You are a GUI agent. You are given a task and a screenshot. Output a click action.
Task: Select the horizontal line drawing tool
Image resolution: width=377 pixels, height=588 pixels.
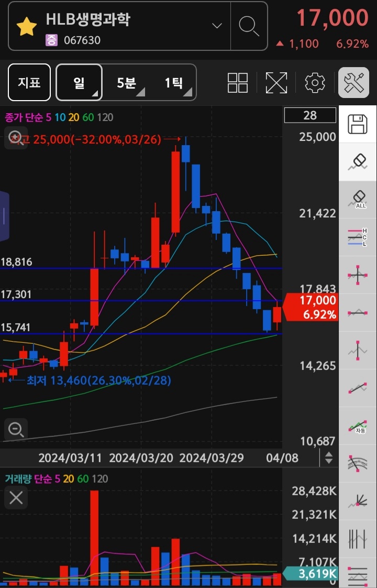tap(358, 313)
